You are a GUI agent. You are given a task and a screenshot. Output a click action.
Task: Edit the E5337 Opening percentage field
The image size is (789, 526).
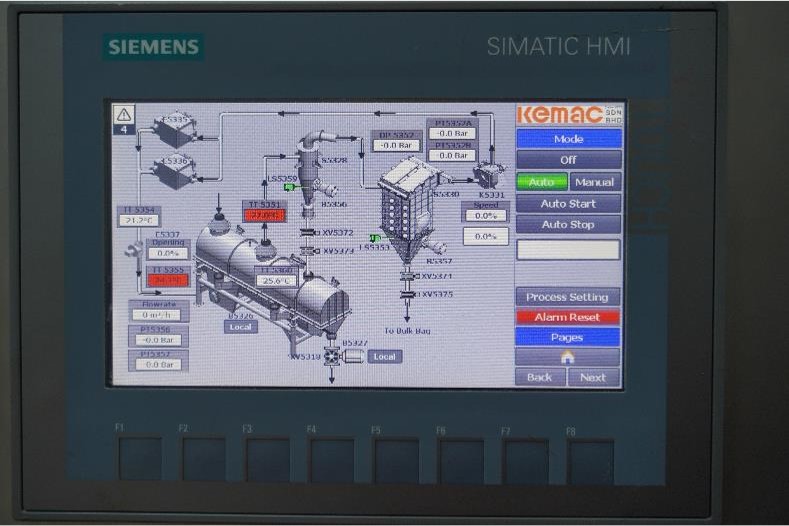(x=168, y=254)
